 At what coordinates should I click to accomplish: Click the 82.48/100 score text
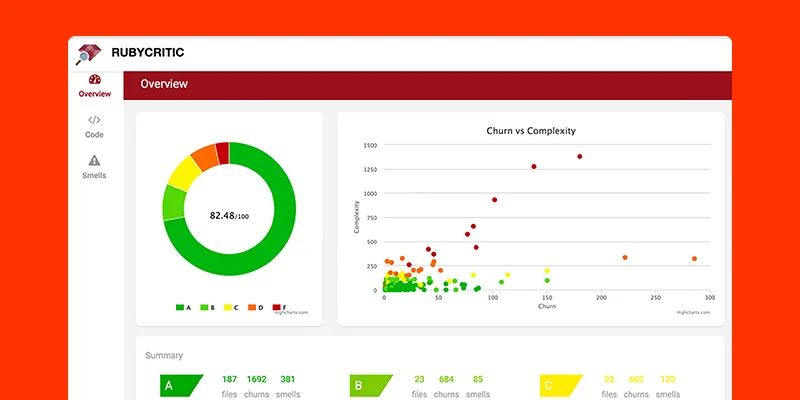coord(229,216)
